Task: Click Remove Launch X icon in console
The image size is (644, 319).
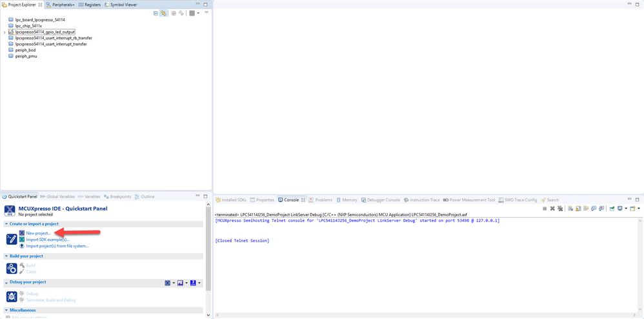Action: click(552, 209)
